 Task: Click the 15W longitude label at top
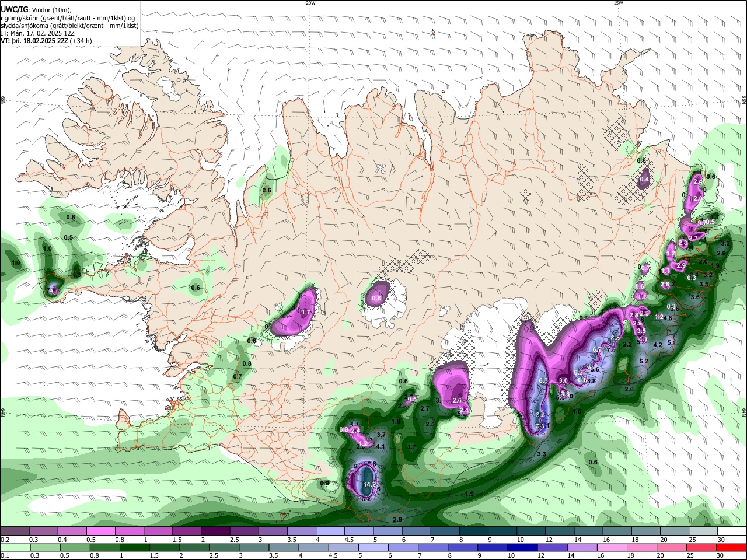tap(618, 3)
